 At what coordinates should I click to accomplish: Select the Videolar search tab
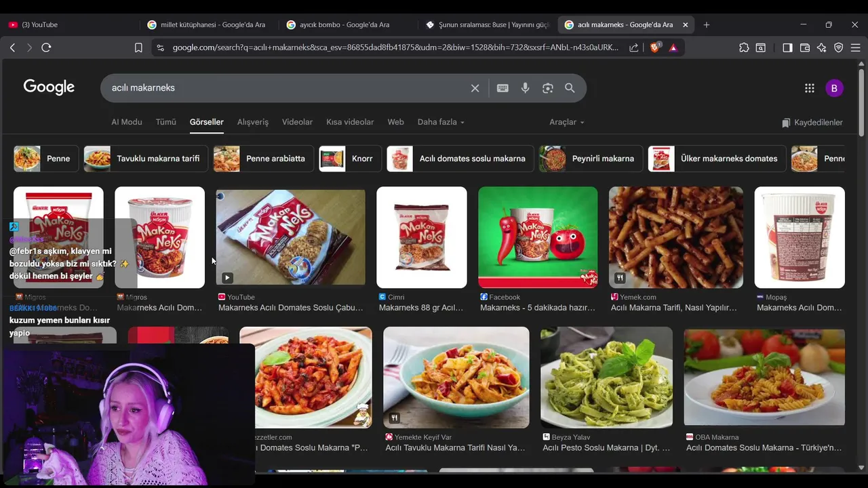click(297, 122)
